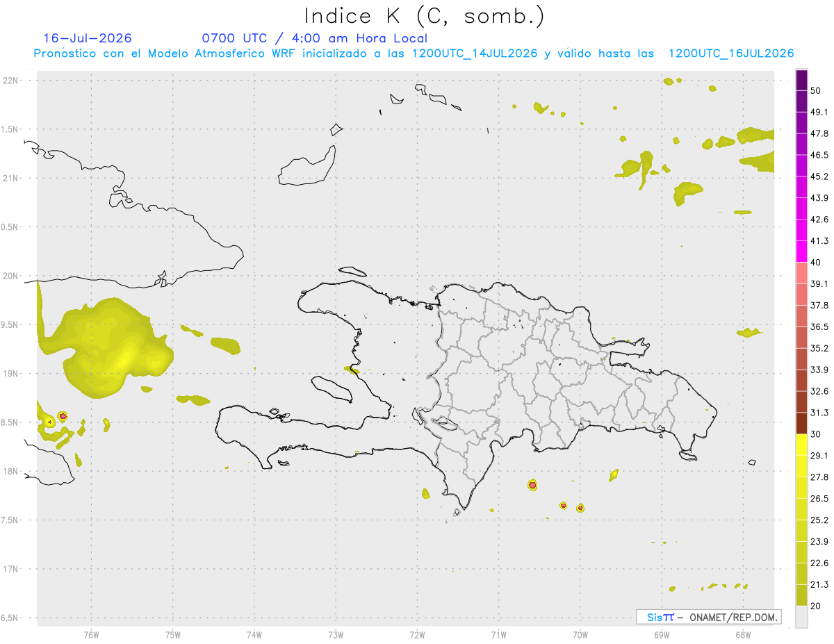
Task: Pick the light gray colorbar segment below 20
Action: [x=801, y=617]
